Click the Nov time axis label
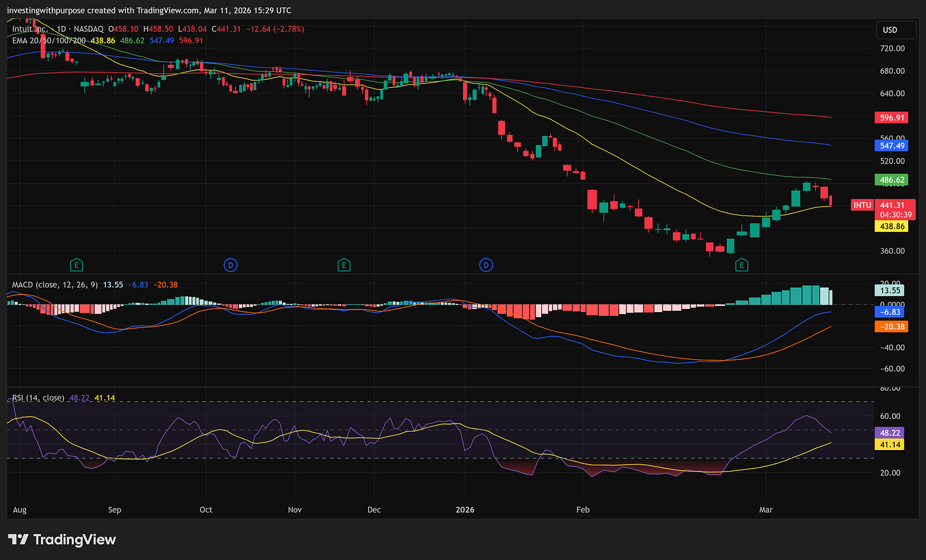926x560 pixels. click(294, 510)
